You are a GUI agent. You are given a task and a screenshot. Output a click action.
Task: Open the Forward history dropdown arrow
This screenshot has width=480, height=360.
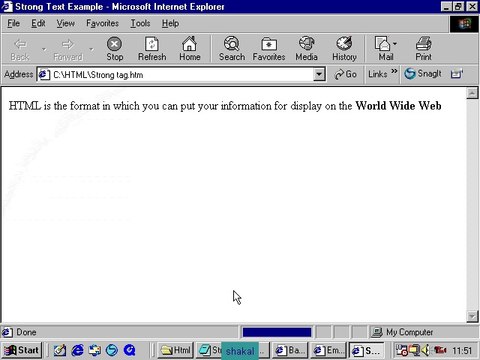(x=91, y=50)
